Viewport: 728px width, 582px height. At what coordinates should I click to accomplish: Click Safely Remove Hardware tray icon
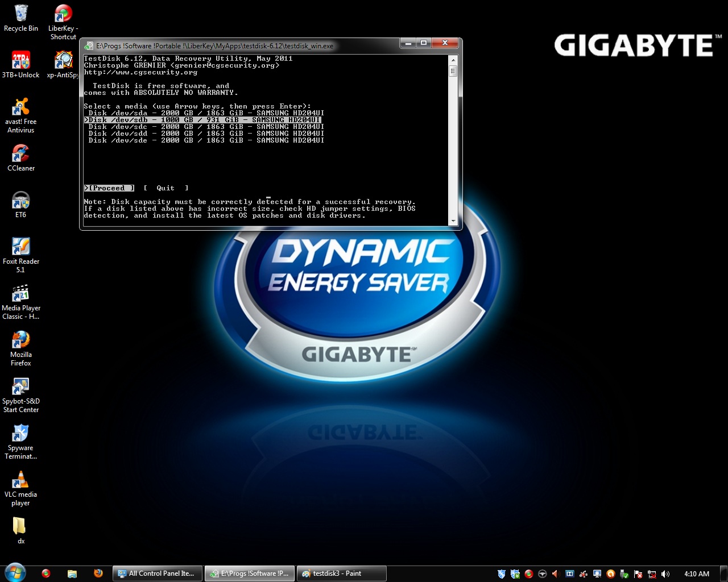(624, 574)
